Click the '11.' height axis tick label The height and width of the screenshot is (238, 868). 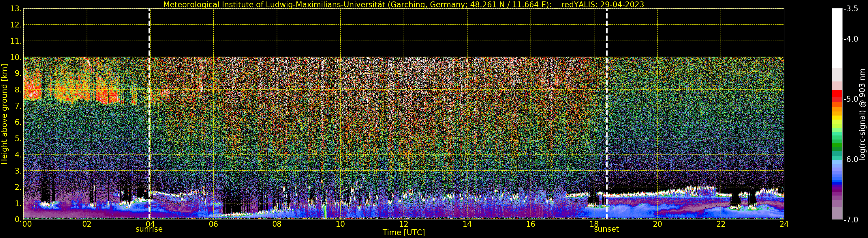pos(16,41)
